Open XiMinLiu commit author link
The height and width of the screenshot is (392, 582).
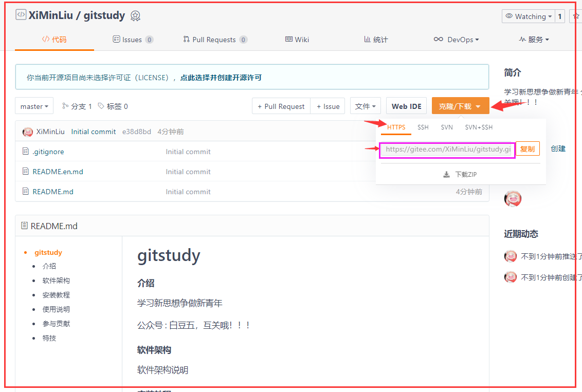tap(50, 132)
